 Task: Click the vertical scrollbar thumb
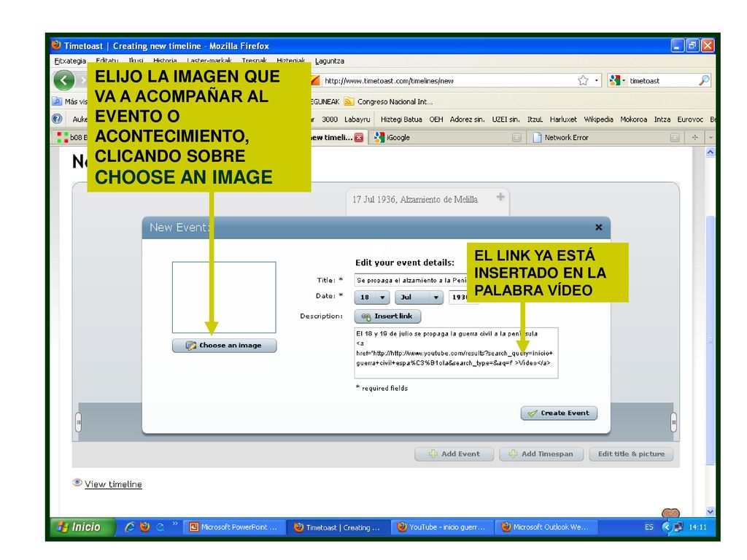click(711, 341)
